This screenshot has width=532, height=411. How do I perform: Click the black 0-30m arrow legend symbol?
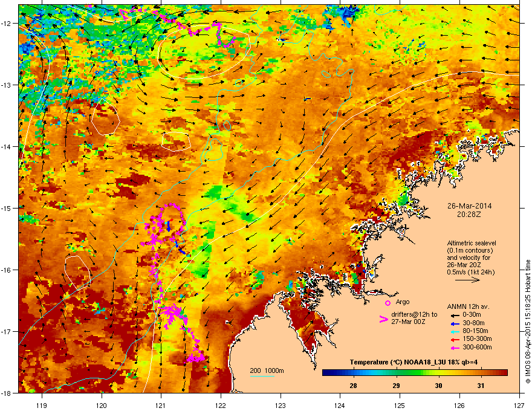click(454, 315)
